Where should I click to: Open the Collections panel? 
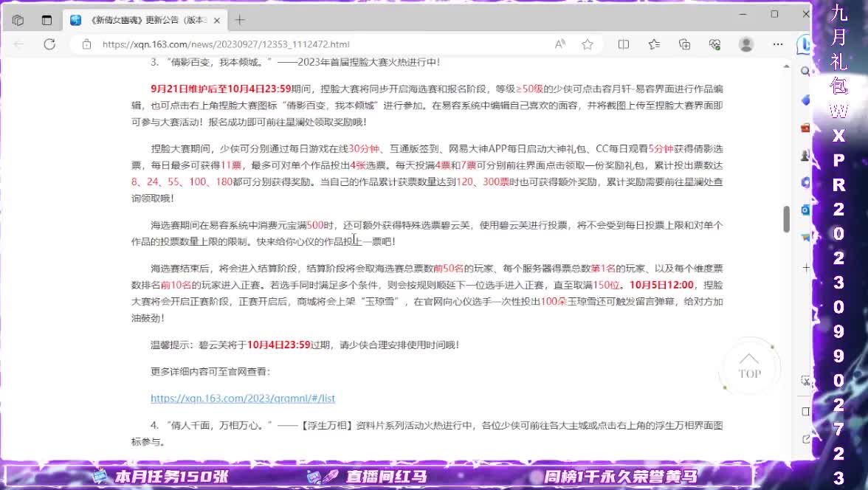[x=684, y=44]
